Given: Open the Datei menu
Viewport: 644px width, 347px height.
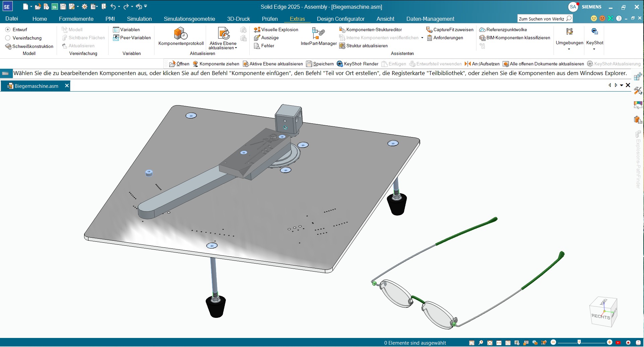Looking at the screenshot, I should (x=12, y=19).
